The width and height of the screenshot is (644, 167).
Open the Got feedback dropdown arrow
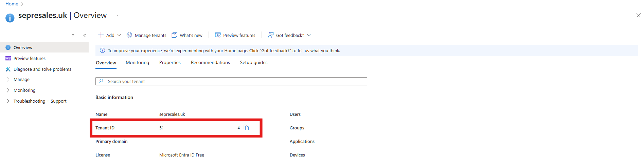309,35
